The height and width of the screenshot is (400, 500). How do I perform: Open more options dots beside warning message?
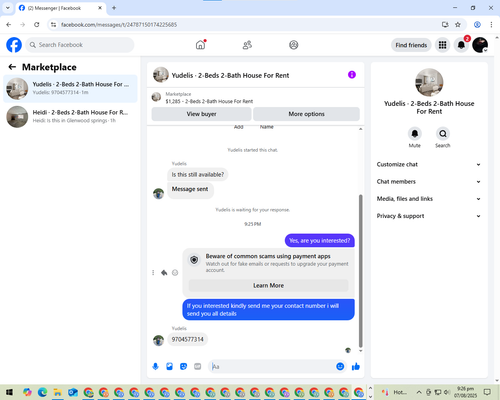pyautogui.click(x=153, y=273)
